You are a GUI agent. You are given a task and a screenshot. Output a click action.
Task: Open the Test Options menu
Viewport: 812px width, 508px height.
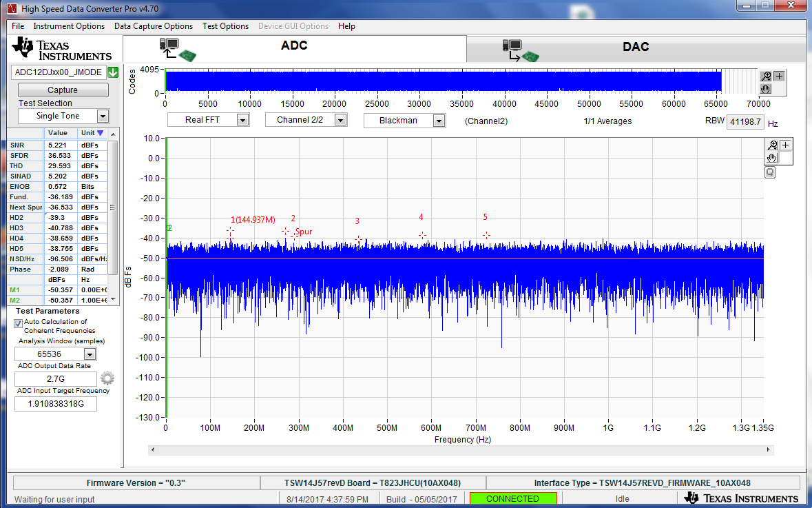click(x=225, y=26)
